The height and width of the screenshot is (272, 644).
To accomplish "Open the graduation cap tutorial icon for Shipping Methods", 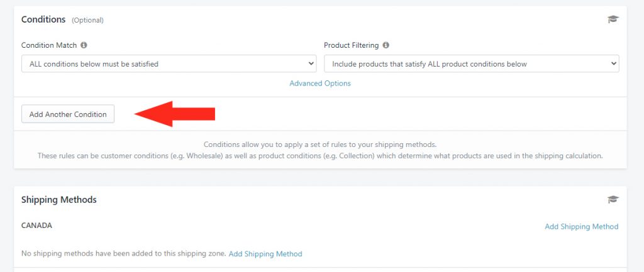I will point(613,199).
